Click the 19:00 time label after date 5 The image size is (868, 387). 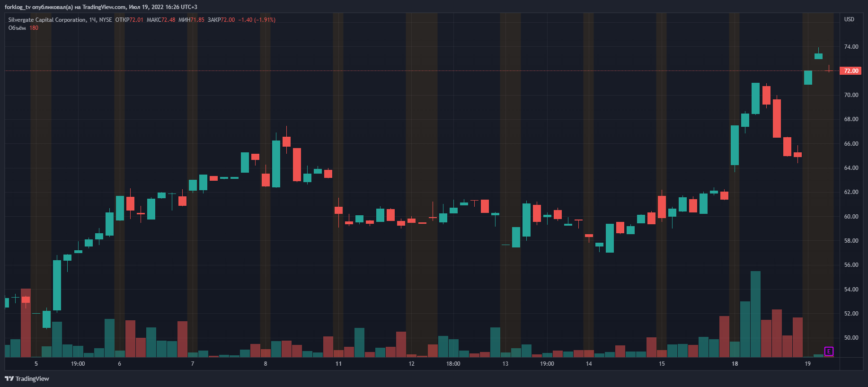point(78,364)
